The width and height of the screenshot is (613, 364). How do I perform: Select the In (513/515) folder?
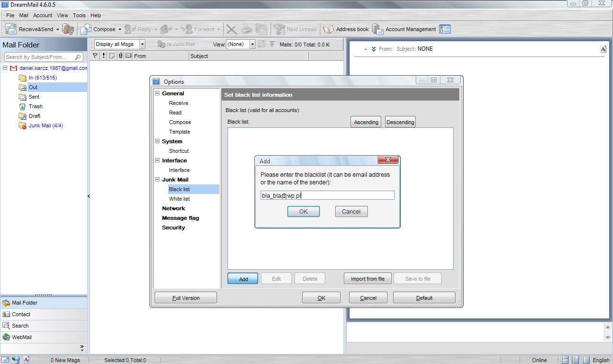(x=43, y=78)
